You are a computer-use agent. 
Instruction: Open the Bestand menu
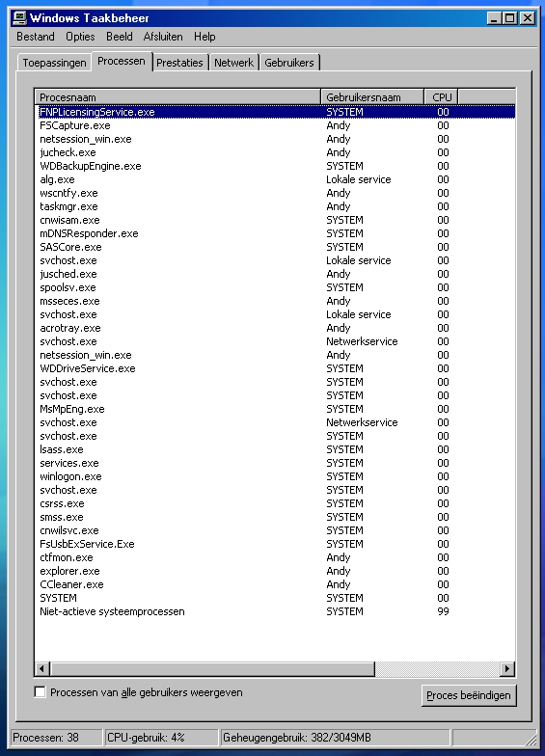coord(35,37)
